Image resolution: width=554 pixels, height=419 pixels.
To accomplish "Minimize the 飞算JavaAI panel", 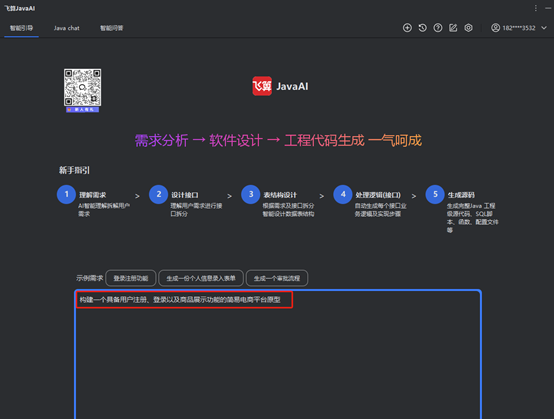I will pos(548,8).
